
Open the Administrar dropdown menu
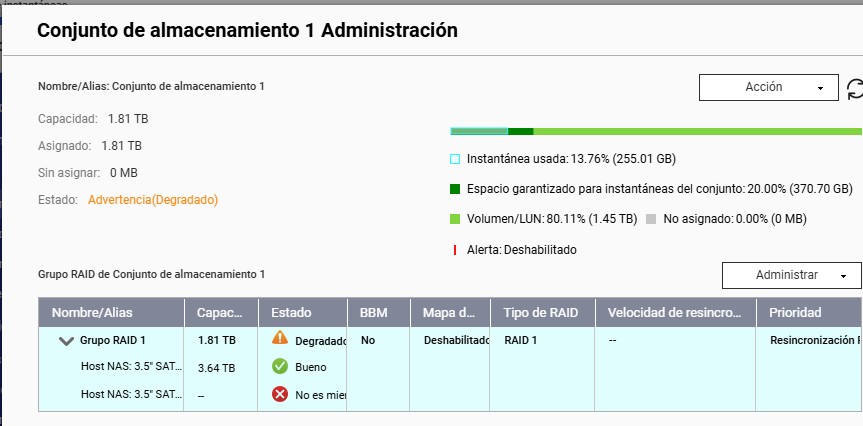coord(791,275)
